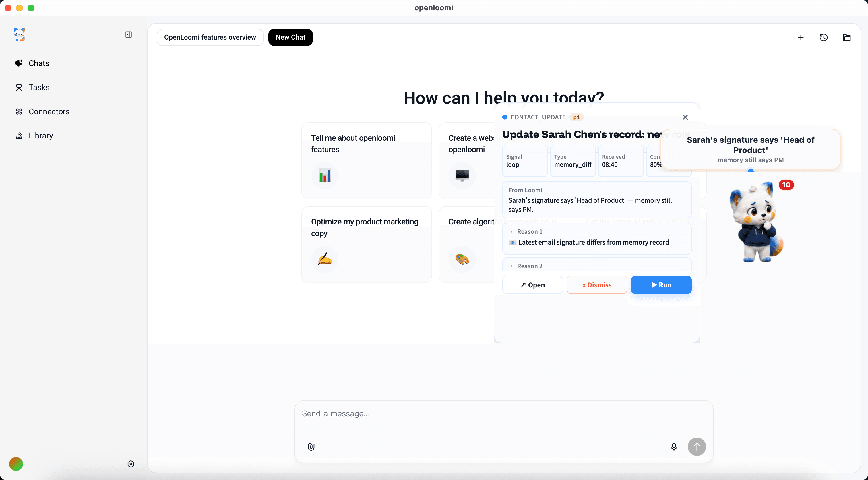Collapse the sidebar panel icon
This screenshot has height=480, width=868.
tap(128, 34)
